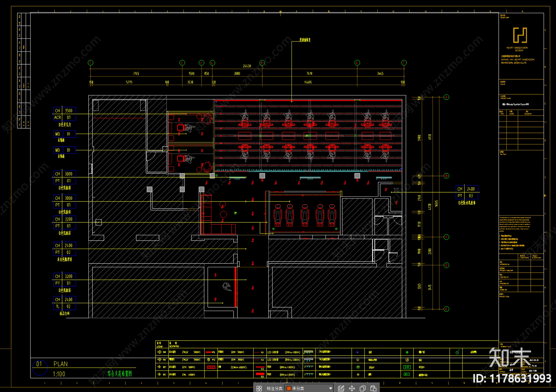Click the PT 03 tag on the right
The height and width of the screenshot is (392, 556).
tap(467, 196)
